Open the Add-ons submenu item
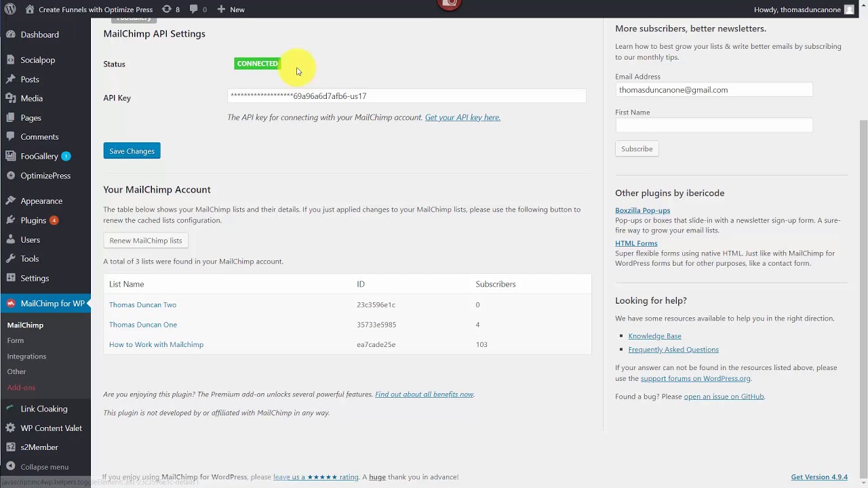This screenshot has height=488, width=868. tap(21, 387)
